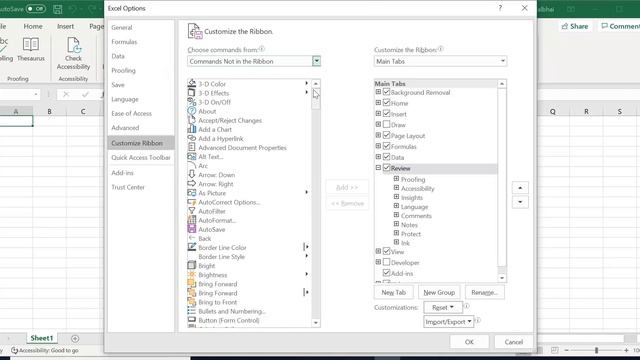Expand the Proofing group under Review

tap(396, 179)
